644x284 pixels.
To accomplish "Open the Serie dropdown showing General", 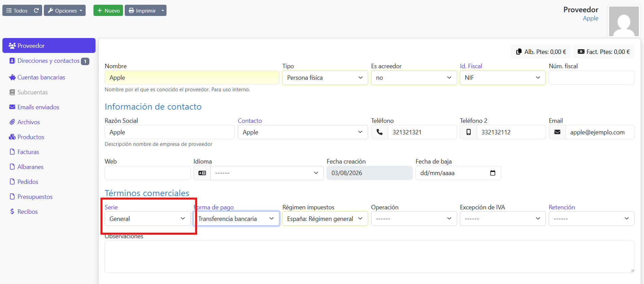I will [147, 219].
